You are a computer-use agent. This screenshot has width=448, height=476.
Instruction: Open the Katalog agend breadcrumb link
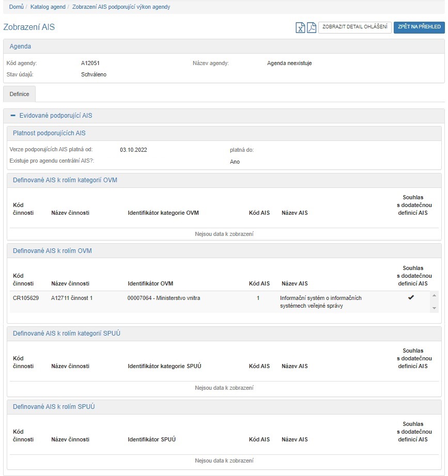pos(48,7)
